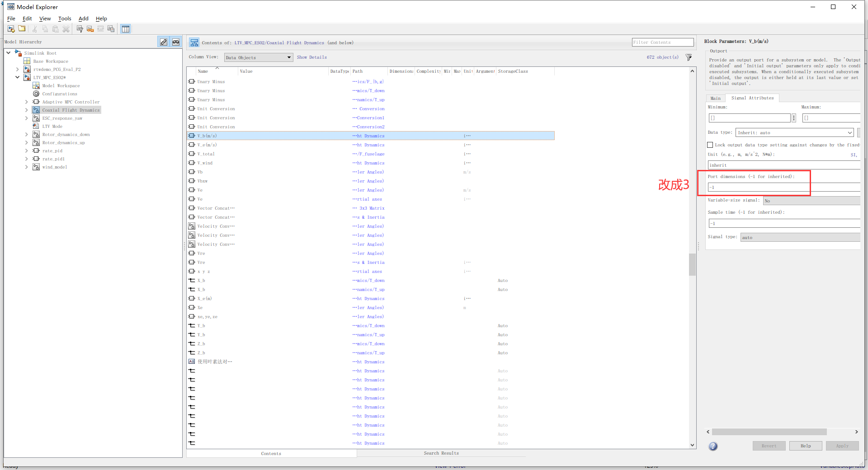Collapse the LTV_MPC_ESO2 model node
Screen dimensions: 868x470
point(18,77)
